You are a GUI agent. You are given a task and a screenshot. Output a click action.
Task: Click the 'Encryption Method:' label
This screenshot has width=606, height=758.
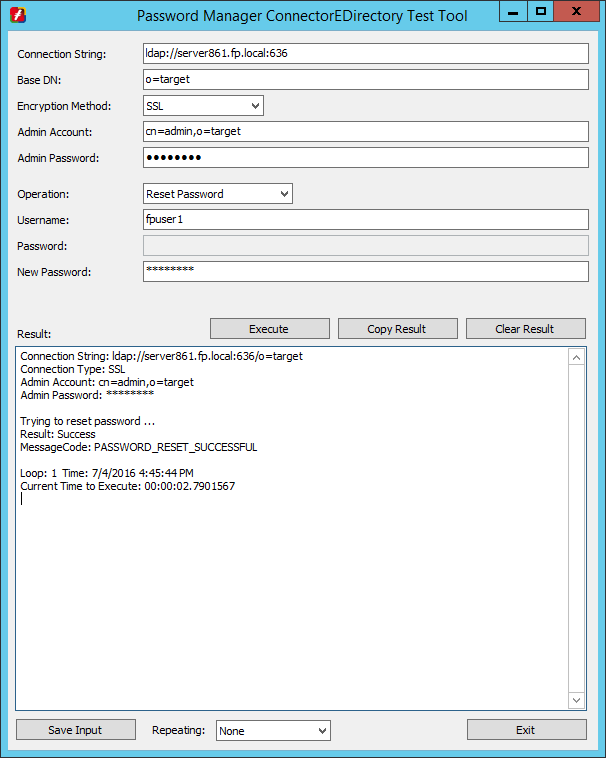click(64, 106)
